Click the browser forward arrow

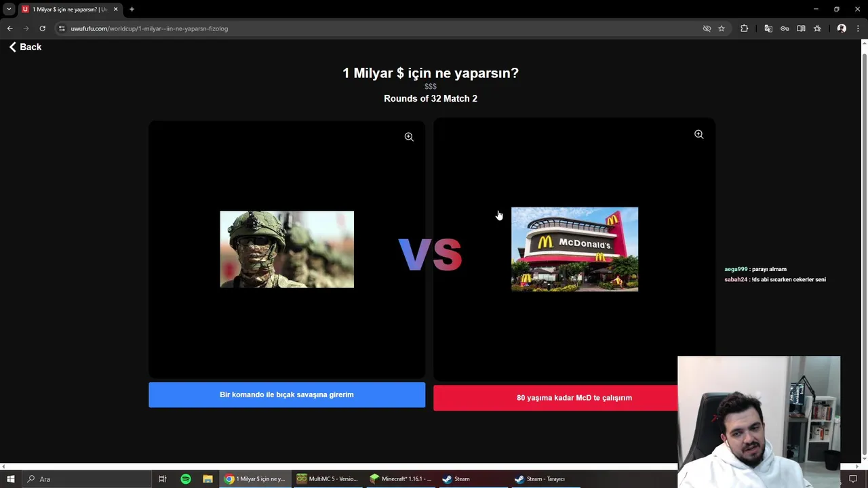pyautogui.click(x=26, y=28)
